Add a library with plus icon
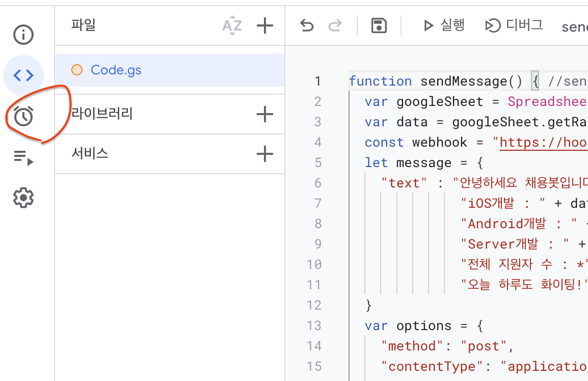Viewport: 588px width, 381px height. [265, 114]
